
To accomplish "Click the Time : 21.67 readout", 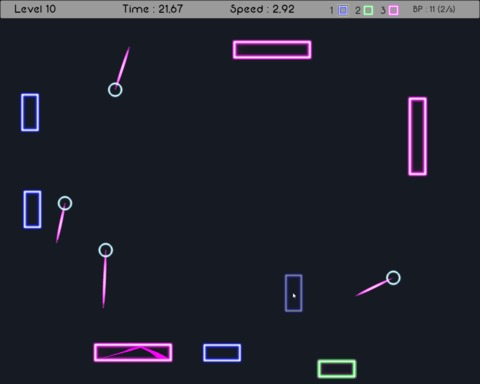I will pos(153,9).
